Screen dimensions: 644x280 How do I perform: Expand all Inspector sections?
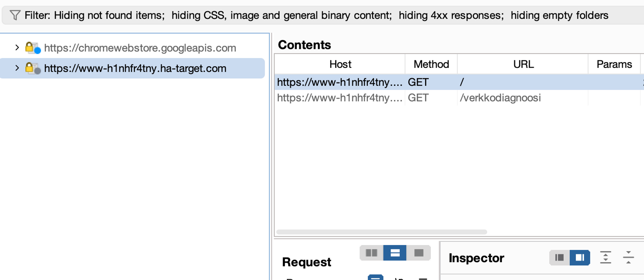605,258
